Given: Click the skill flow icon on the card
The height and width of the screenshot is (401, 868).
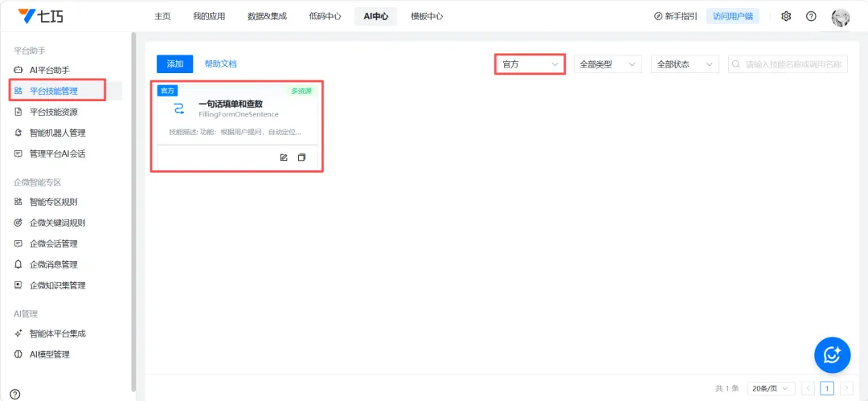Looking at the screenshot, I should point(178,108).
